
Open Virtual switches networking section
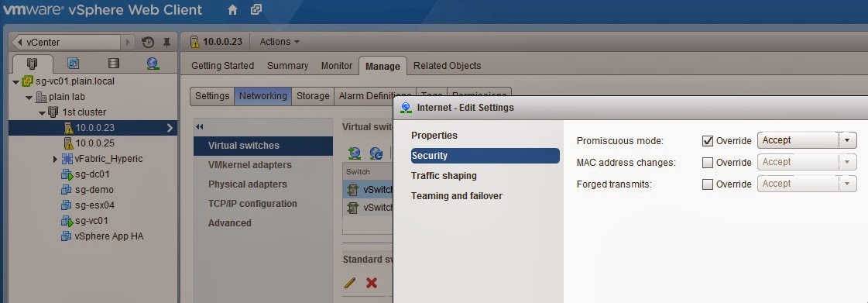(263, 146)
